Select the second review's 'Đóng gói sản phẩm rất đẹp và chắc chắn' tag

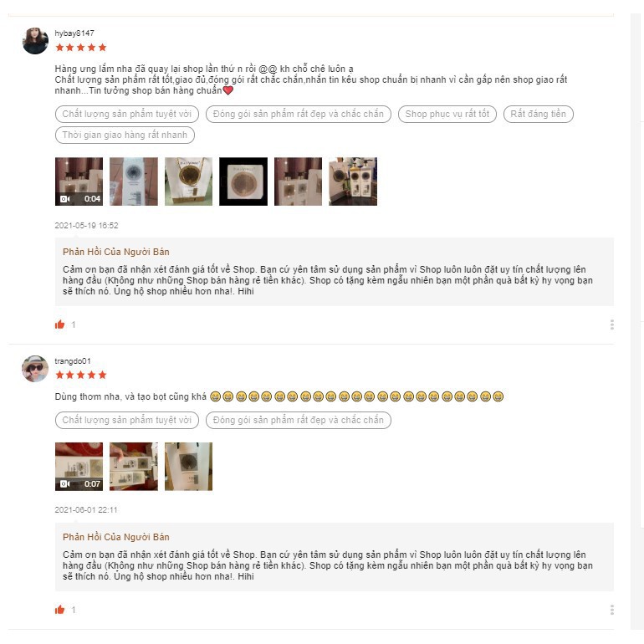point(299,420)
